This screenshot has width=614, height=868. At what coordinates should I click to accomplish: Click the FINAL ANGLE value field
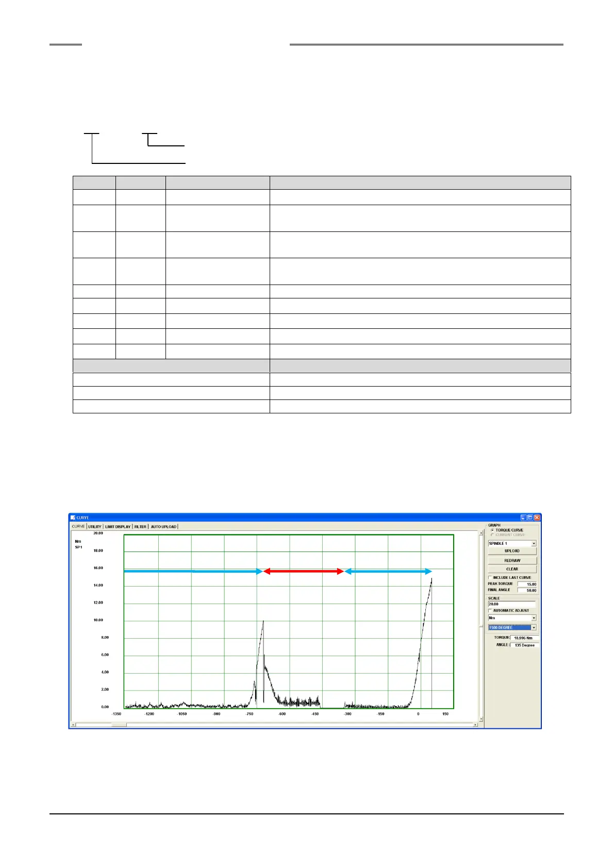coord(527,590)
